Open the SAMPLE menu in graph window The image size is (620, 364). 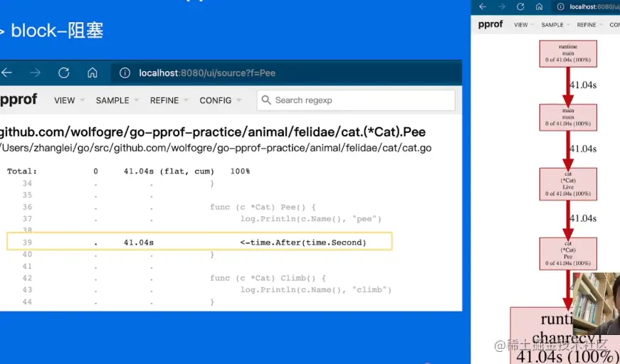tap(555, 24)
